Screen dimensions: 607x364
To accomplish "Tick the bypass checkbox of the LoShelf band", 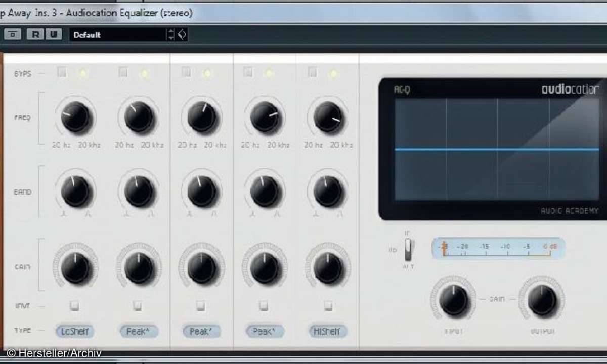I will [62, 72].
